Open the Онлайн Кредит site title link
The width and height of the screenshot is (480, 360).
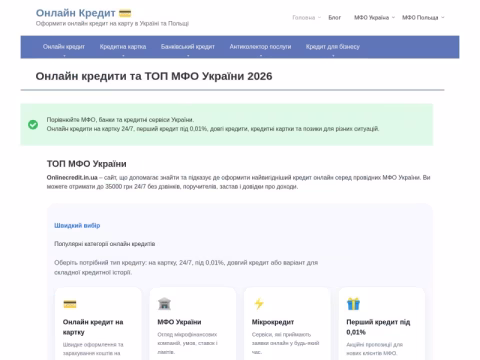(76, 13)
